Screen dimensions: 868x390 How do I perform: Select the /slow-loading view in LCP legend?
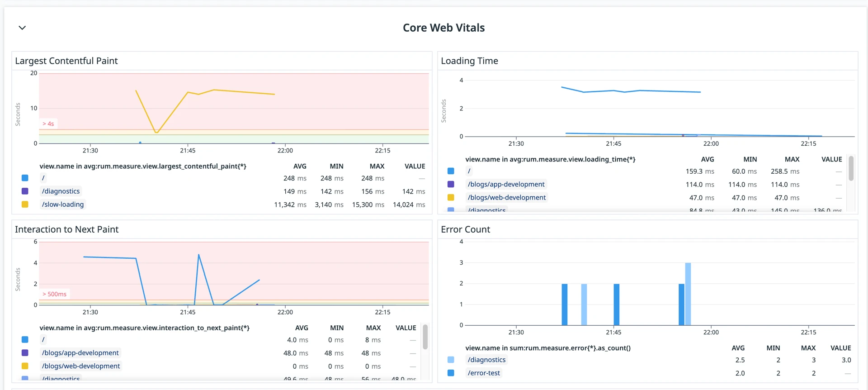pyautogui.click(x=63, y=205)
